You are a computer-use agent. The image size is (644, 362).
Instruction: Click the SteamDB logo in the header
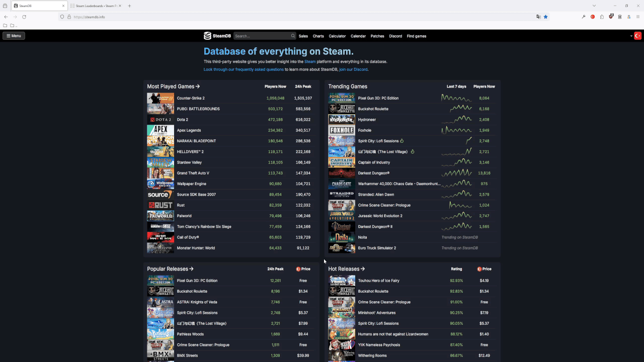[217, 36]
